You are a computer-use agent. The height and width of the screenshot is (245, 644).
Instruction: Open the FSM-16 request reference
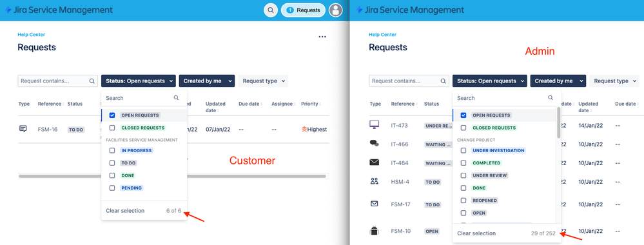[x=48, y=130]
